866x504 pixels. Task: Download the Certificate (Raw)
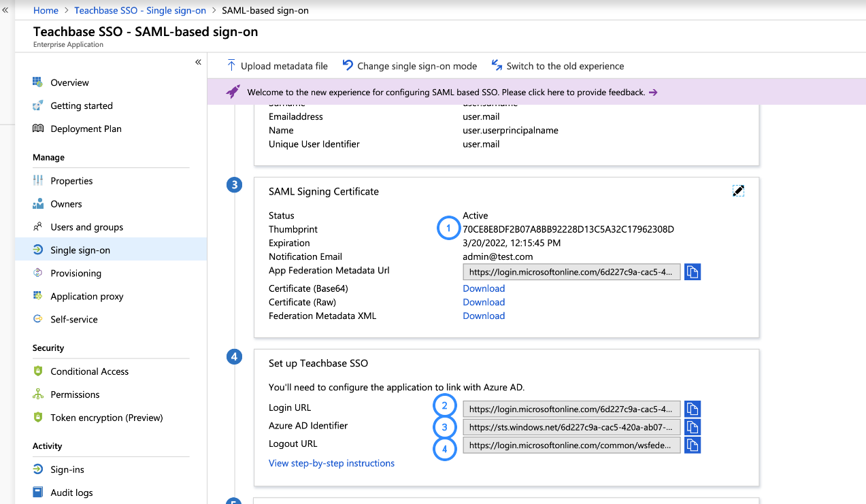[484, 302]
